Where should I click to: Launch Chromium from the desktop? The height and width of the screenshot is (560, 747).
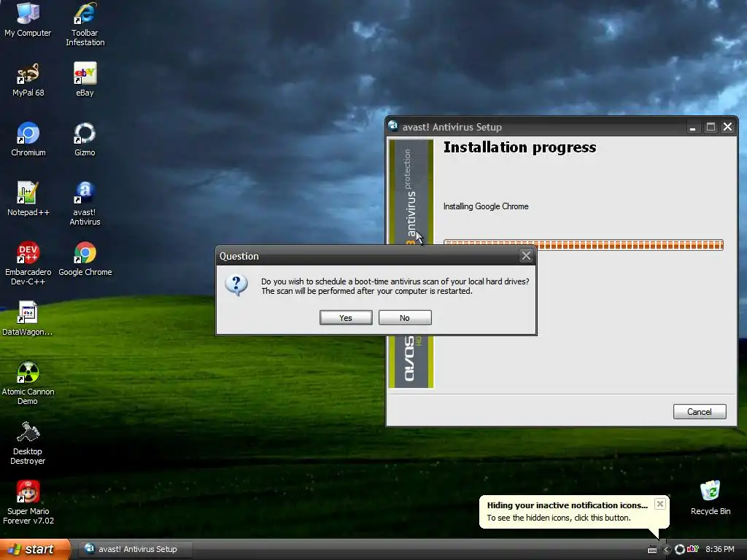28,139
